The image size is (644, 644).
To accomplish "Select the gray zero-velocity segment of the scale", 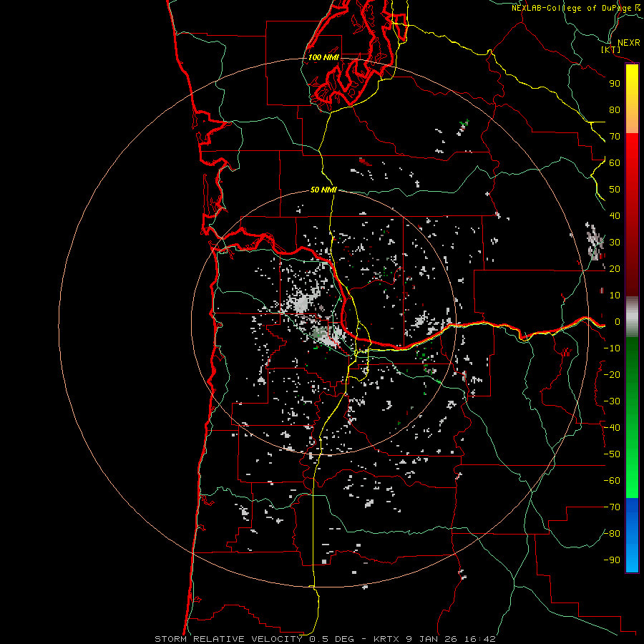I will (x=632, y=317).
